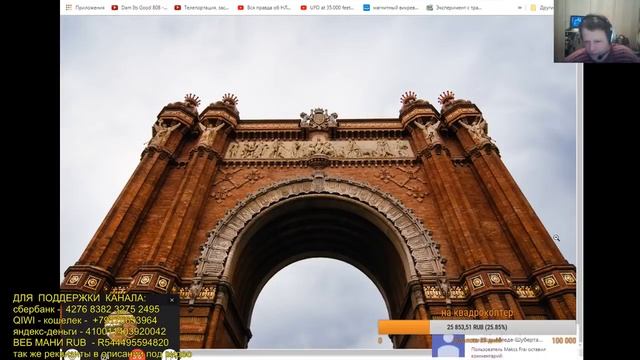Open the 'Телепортация' YouTube bookmark
640x360 pixels.
(x=202, y=7)
